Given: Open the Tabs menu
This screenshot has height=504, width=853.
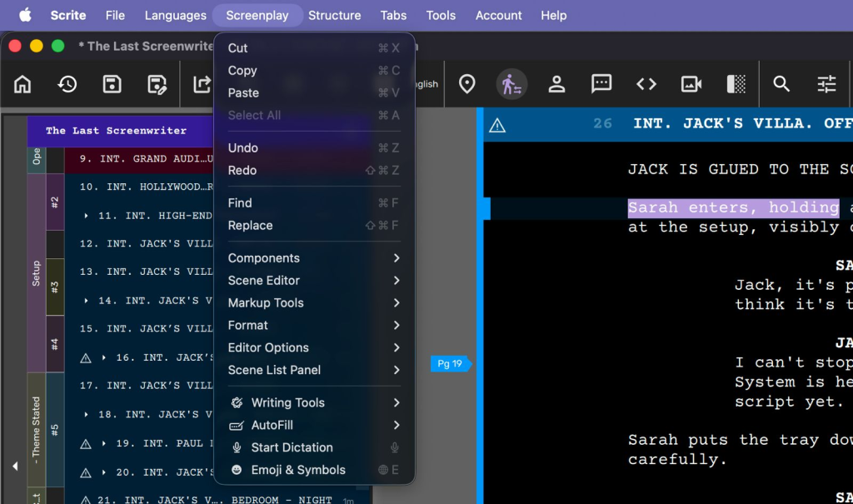Looking at the screenshot, I should click(x=393, y=15).
